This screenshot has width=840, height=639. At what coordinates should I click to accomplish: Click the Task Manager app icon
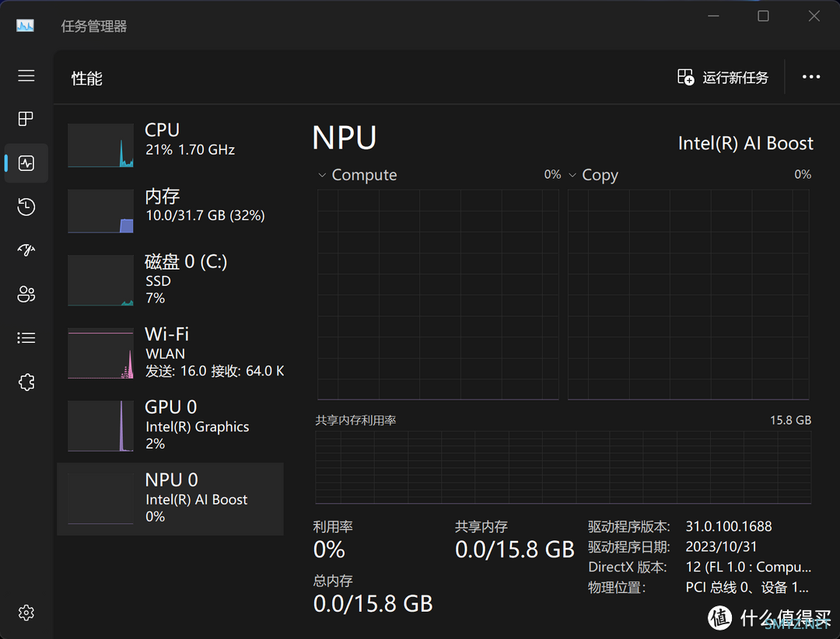pyautogui.click(x=25, y=25)
